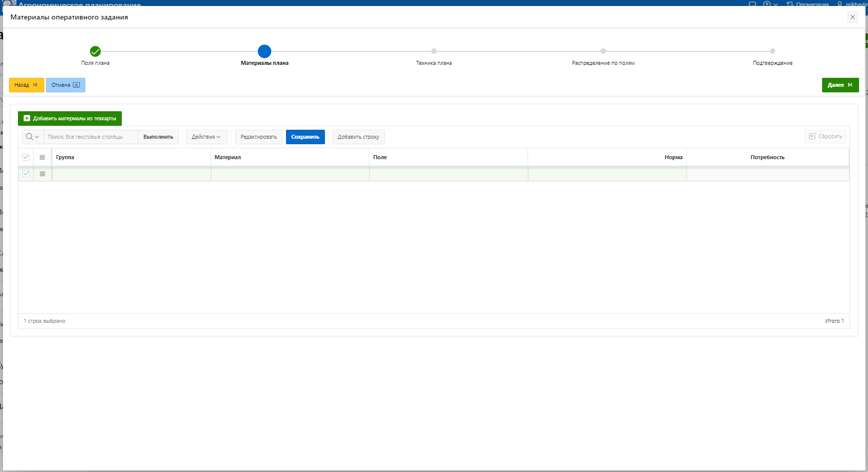This screenshot has height=472, width=868.
Task: Click the 'Подтверждение' step marker
Action: coord(772,51)
